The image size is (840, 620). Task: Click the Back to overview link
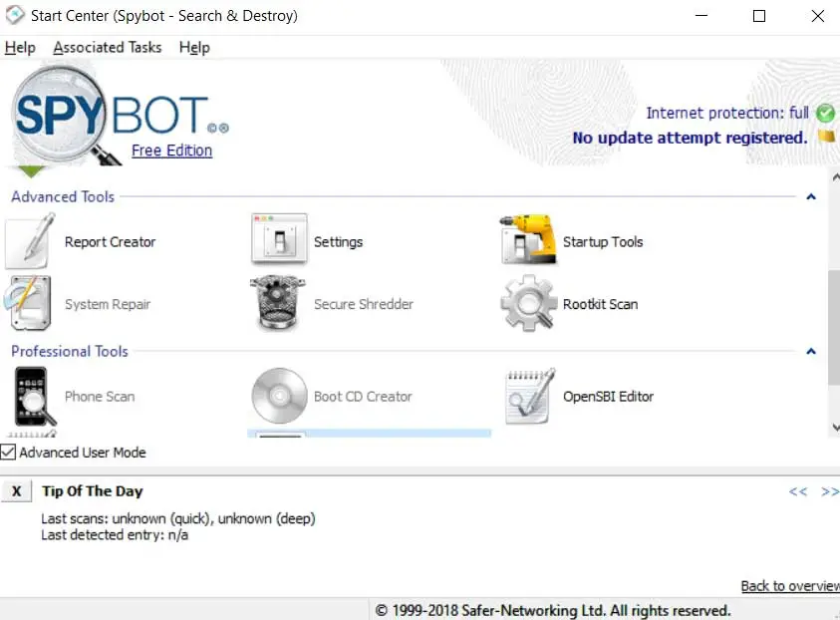pyautogui.click(x=790, y=586)
